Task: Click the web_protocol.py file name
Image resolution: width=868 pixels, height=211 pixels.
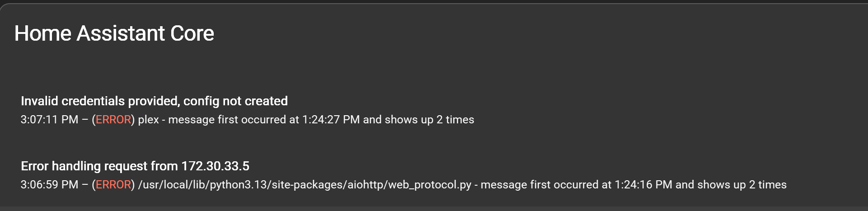Action: coord(430,185)
